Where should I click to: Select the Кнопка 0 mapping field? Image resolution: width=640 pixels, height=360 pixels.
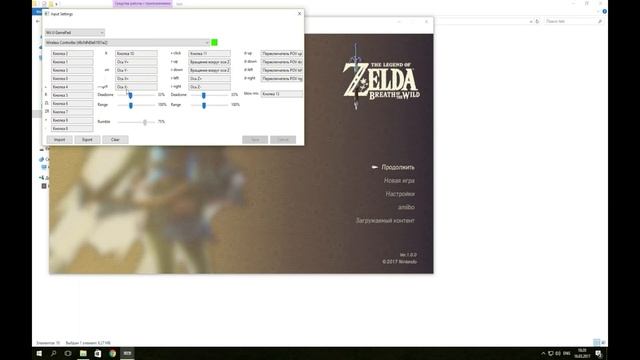click(x=72, y=78)
